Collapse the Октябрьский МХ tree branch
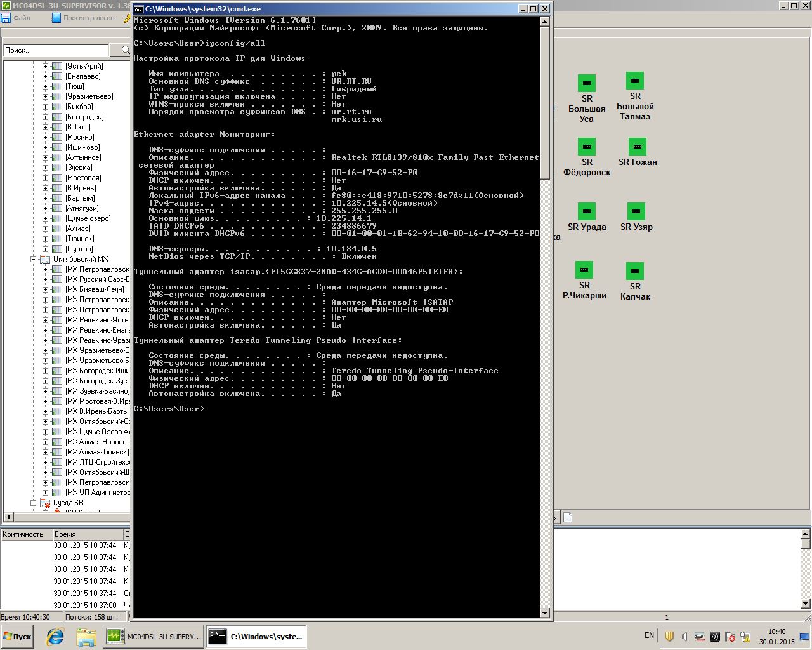Screen dimensions: 812x650 coord(34,259)
